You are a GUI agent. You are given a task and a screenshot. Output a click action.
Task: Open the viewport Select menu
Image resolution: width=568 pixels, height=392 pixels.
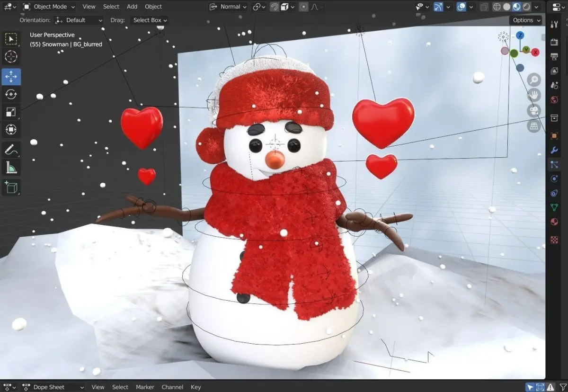(x=111, y=7)
